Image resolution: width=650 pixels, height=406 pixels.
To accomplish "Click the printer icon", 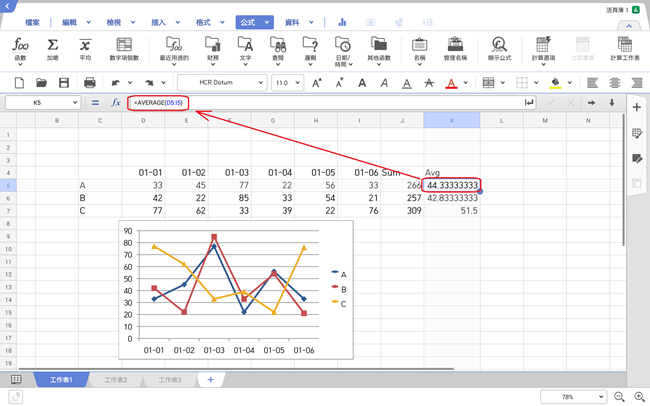I will 90,83.
